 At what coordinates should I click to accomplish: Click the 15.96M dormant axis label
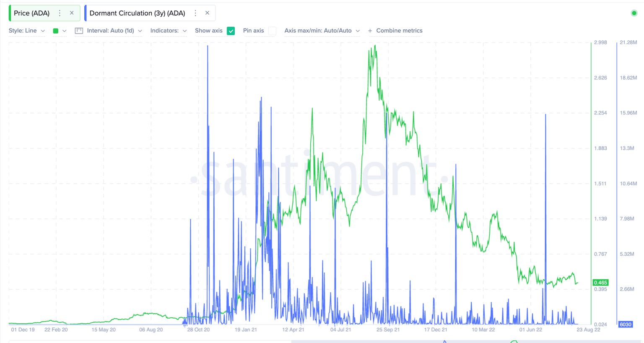pos(628,113)
